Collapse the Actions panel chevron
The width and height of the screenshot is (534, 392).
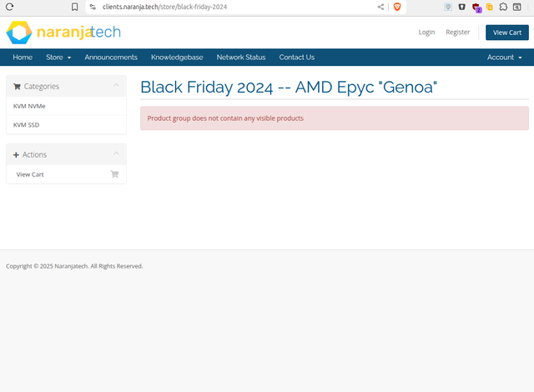pos(116,154)
